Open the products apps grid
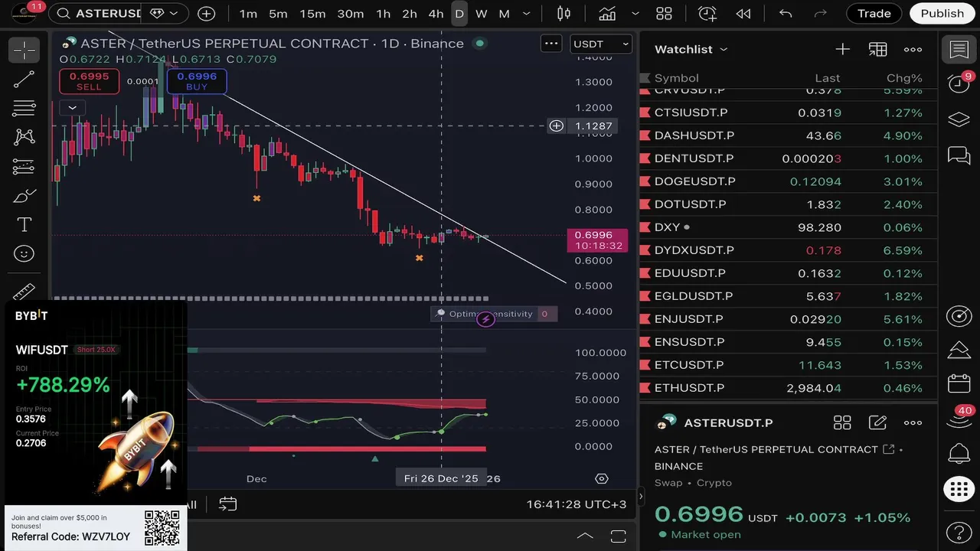 point(959,490)
